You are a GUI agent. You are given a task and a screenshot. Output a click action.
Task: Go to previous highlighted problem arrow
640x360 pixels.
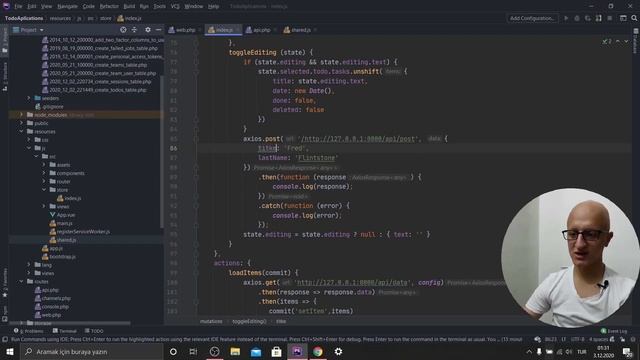[x=618, y=41]
